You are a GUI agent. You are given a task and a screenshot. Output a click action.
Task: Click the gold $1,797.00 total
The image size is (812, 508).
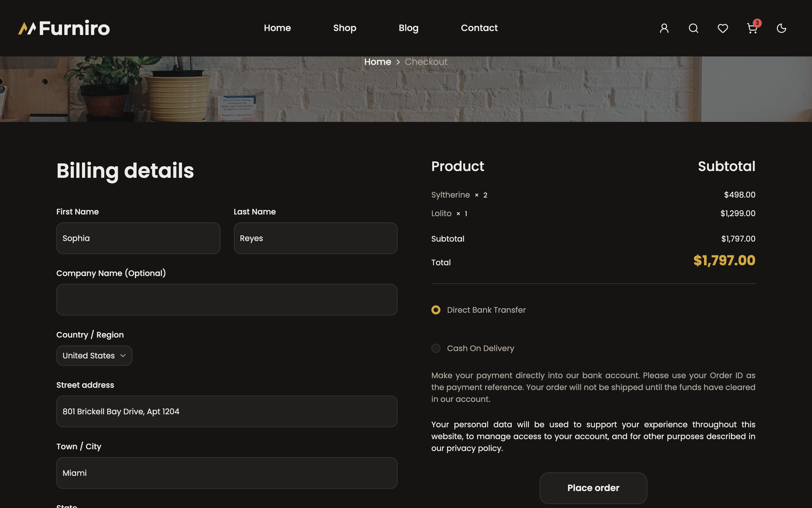724,260
